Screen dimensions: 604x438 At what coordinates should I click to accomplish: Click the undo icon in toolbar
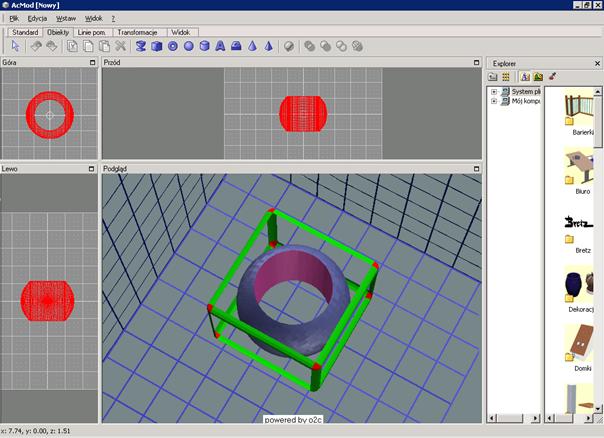tap(36, 46)
